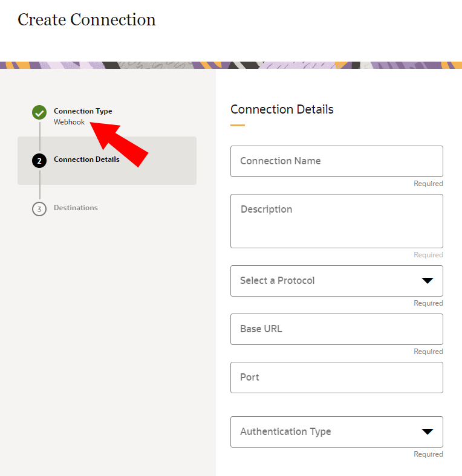Click the highlighted Connection Details step panel
The image size is (462, 476).
[x=107, y=161]
